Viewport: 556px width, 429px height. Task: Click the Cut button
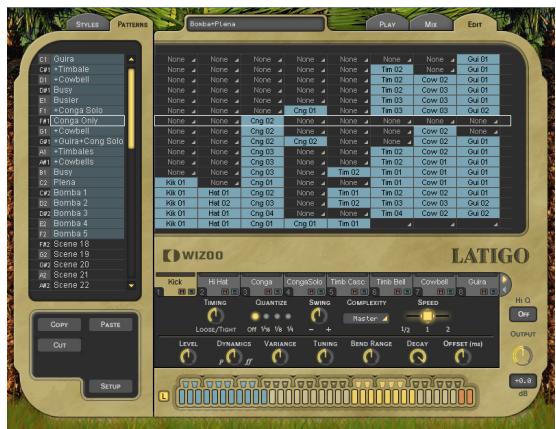tap(59, 345)
